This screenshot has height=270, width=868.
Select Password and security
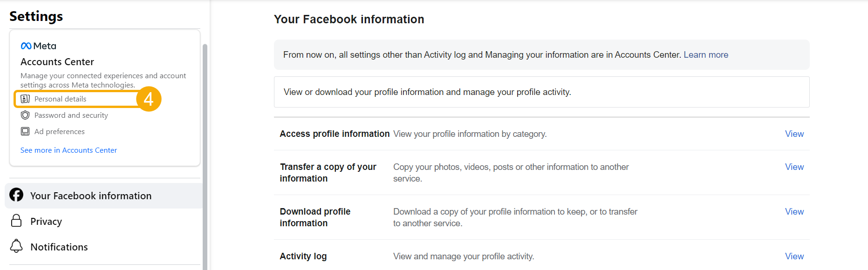click(70, 115)
